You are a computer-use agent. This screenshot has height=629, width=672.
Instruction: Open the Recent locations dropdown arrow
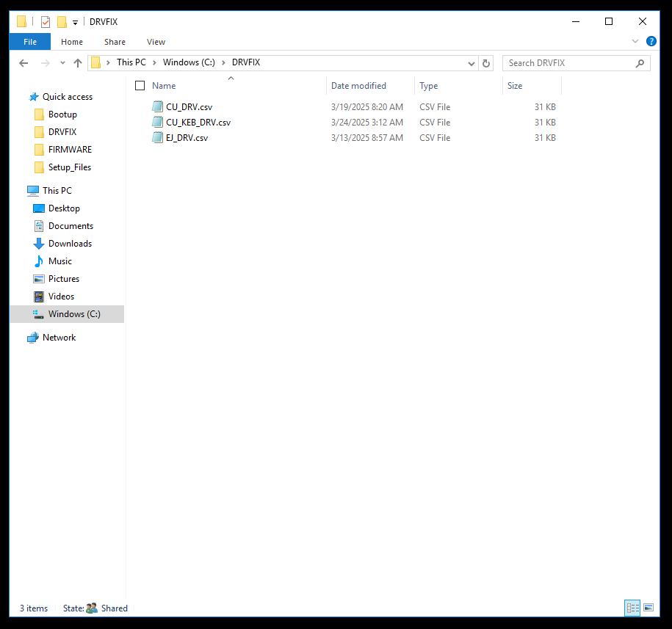[x=62, y=63]
